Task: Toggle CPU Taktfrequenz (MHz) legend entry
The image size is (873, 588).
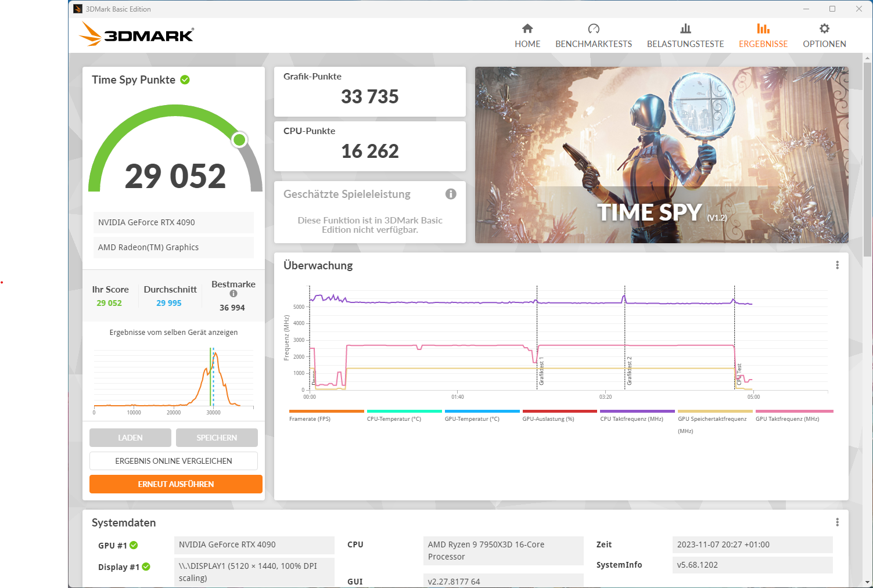Action: 637,415
